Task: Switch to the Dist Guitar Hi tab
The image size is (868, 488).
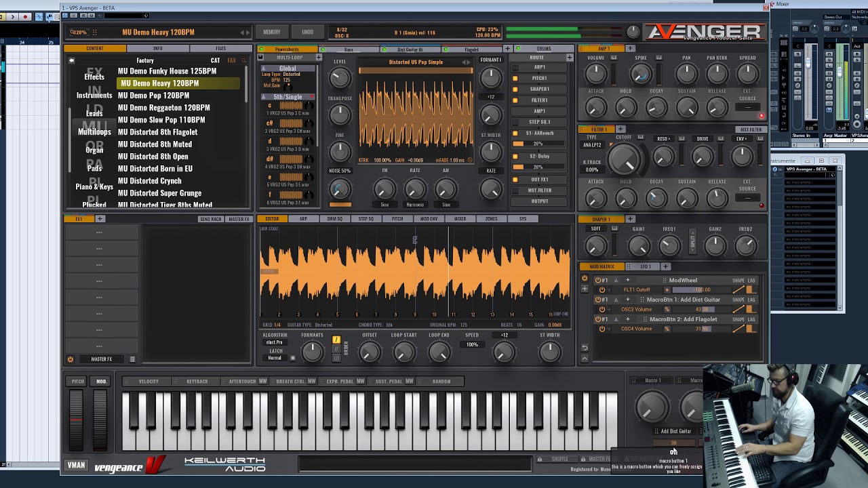Action: [x=410, y=49]
